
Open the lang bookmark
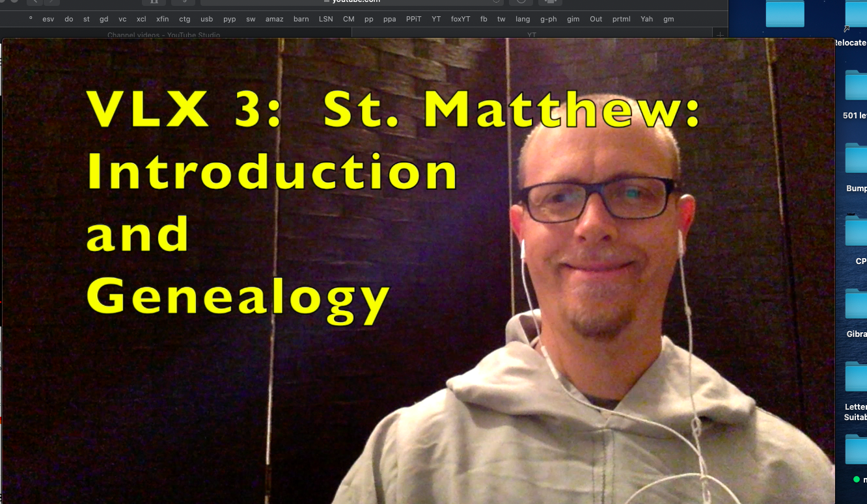[x=523, y=19]
